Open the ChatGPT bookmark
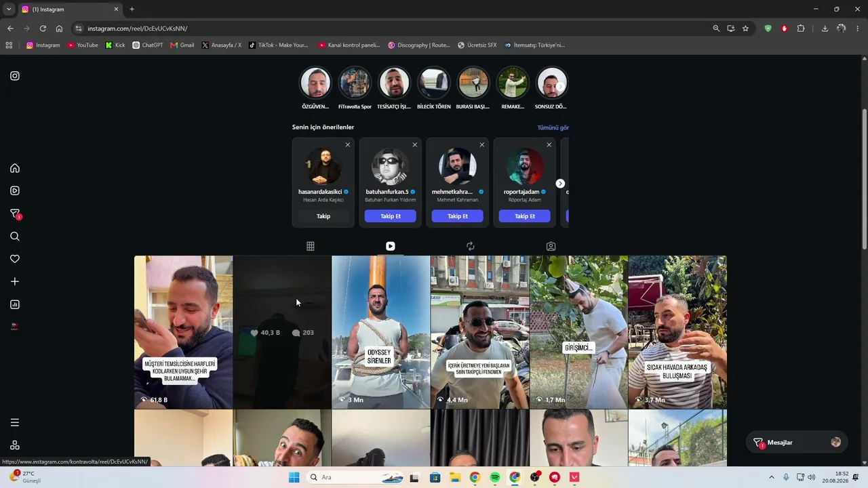 click(148, 45)
